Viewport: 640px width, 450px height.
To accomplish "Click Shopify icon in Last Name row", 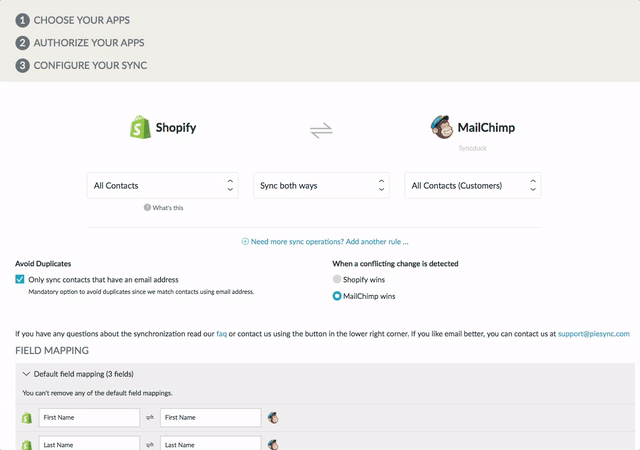I will pyautogui.click(x=27, y=445).
